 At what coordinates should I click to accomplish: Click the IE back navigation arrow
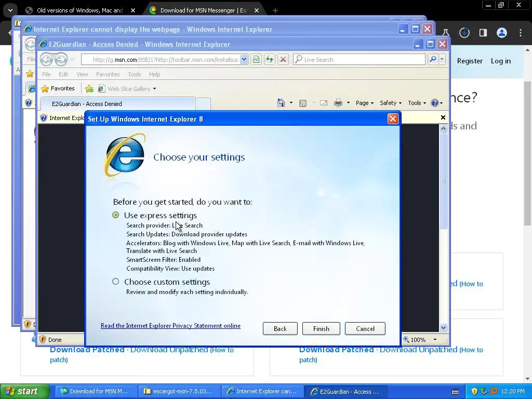coord(47,59)
